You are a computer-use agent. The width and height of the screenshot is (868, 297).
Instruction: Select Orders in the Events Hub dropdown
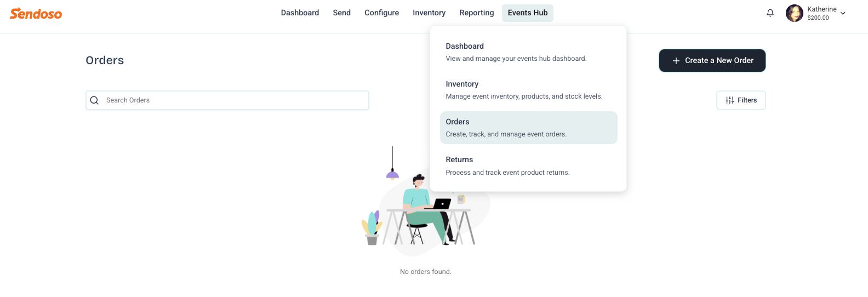coord(528,128)
